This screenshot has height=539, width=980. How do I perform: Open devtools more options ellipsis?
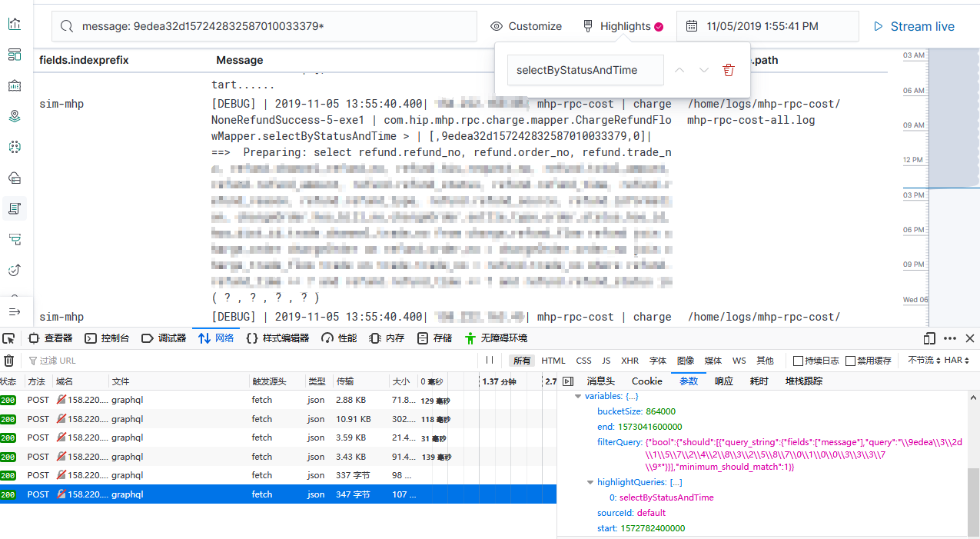pos(950,338)
